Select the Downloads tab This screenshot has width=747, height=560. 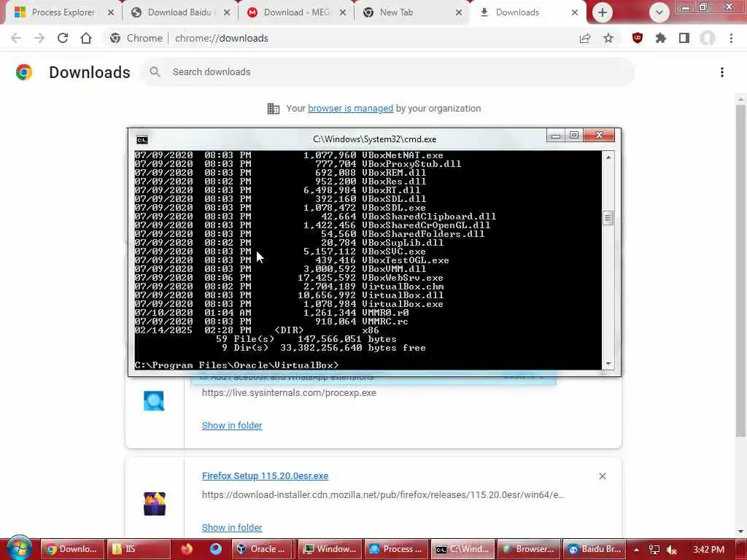[517, 12]
